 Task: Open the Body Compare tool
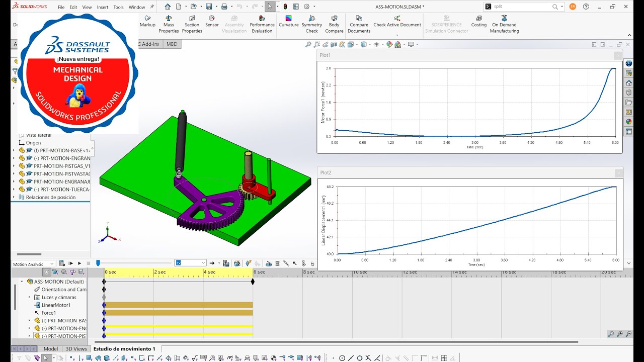(x=334, y=24)
